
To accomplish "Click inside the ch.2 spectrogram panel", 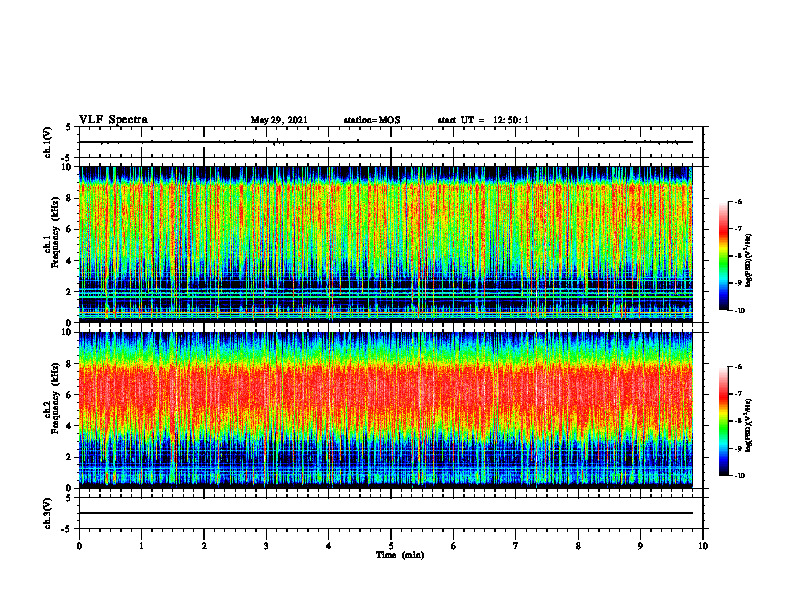I will tap(386, 410).
